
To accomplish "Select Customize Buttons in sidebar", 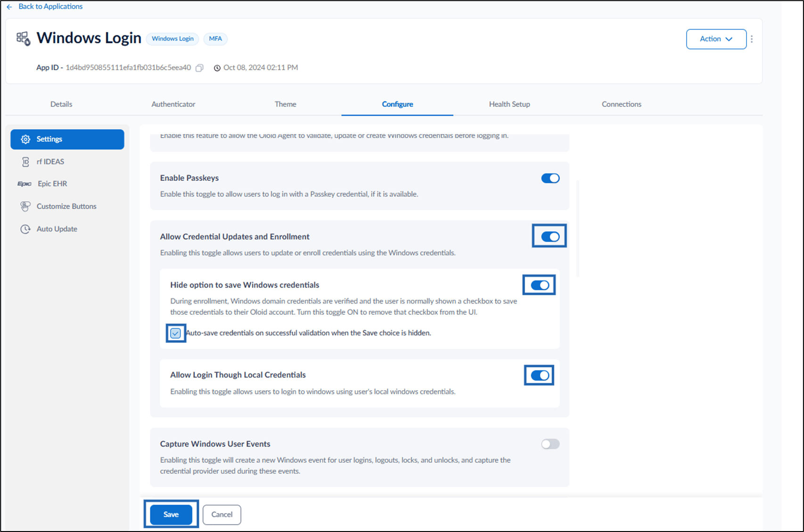I will pos(67,206).
